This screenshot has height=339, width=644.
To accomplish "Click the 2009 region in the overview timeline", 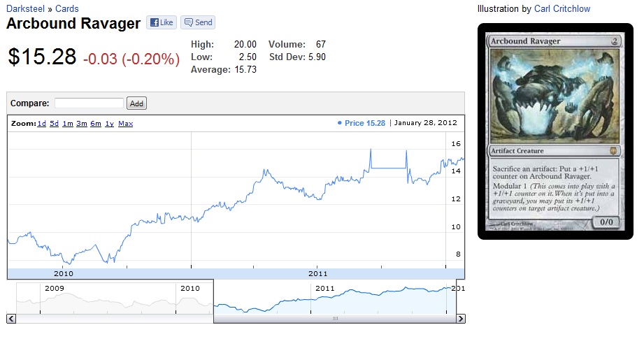I will tap(105, 297).
